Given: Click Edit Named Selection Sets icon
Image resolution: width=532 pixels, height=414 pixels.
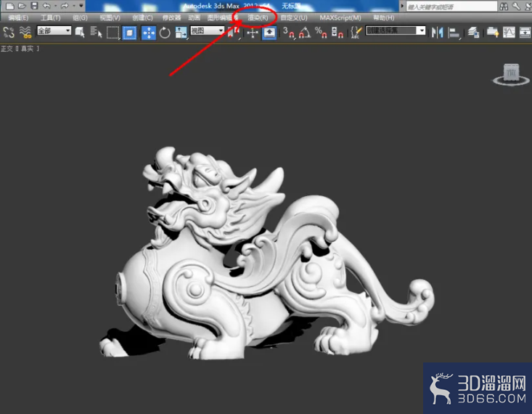Looking at the screenshot, I should click(356, 33).
